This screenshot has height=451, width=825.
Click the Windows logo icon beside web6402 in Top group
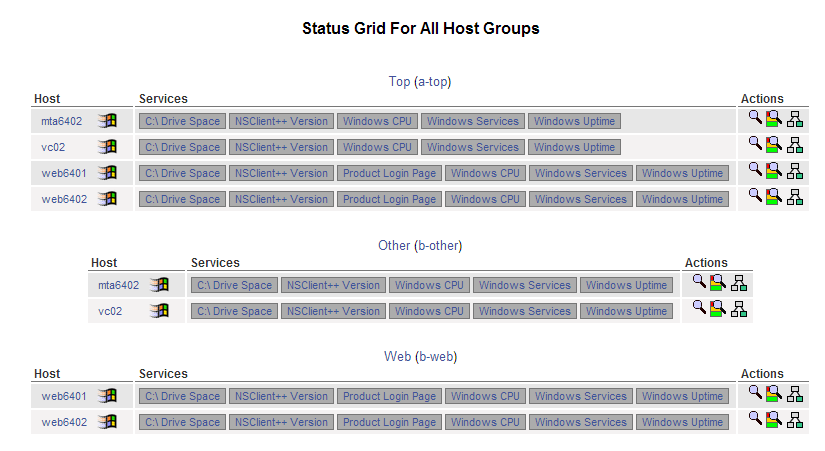pyautogui.click(x=107, y=199)
